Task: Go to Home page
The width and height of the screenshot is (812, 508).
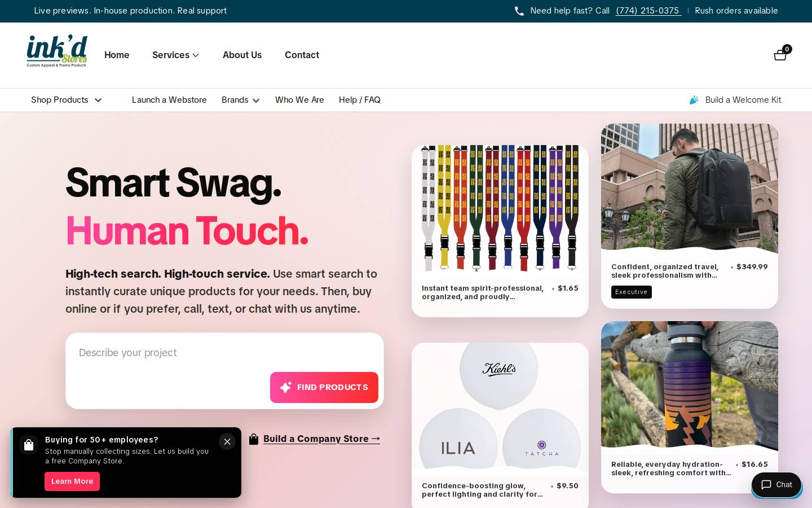Action: 117,55
